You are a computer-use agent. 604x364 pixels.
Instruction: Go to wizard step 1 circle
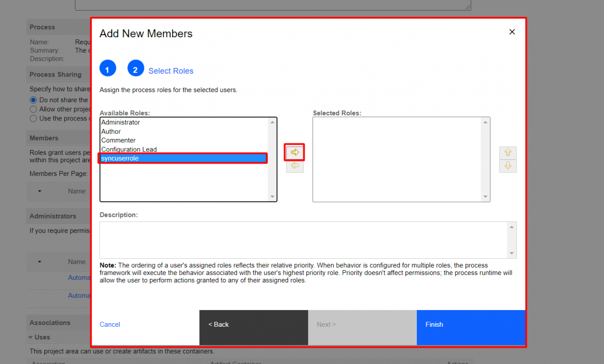[108, 68]
